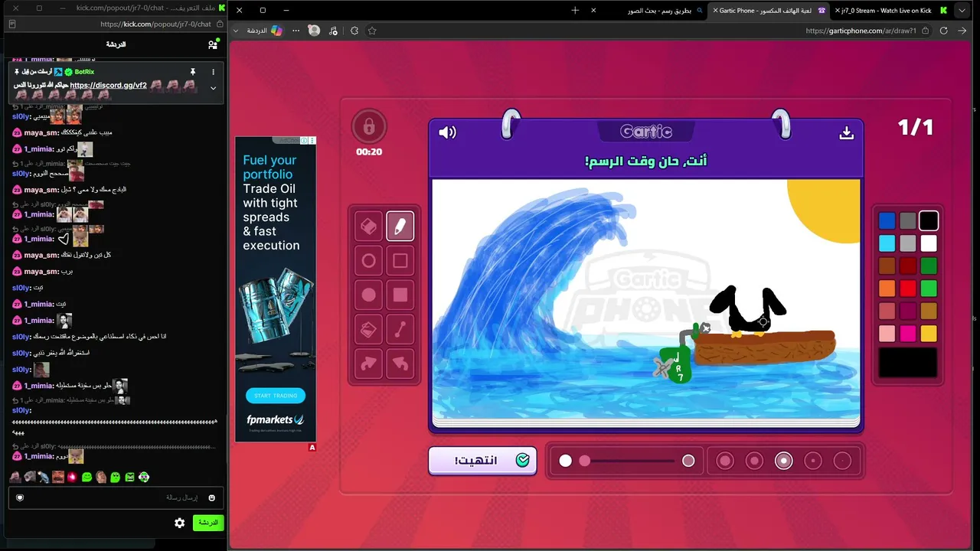The image size is (980, 551).
Task: Click the green Done button under canvas
Action: 482,461
